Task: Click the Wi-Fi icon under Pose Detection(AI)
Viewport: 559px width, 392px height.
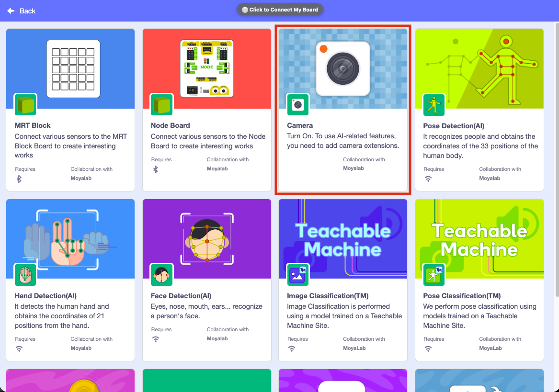Action: (x=428, y=179)
